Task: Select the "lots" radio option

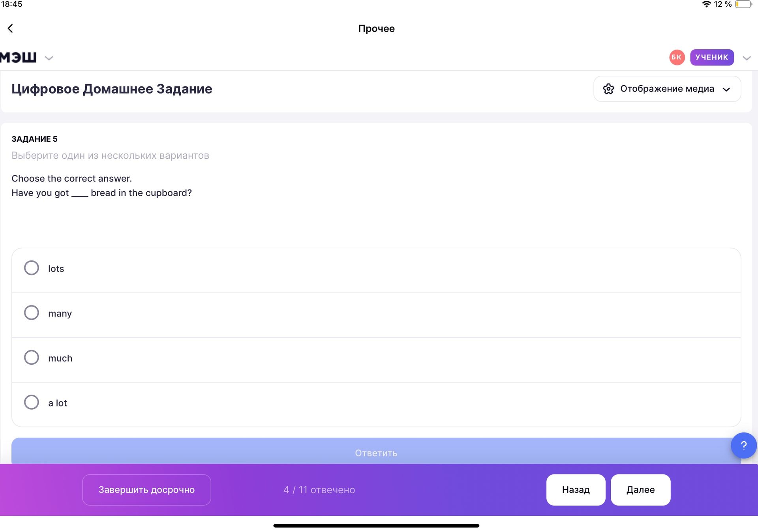Action: pyautogui.click(x=32, y=268)
